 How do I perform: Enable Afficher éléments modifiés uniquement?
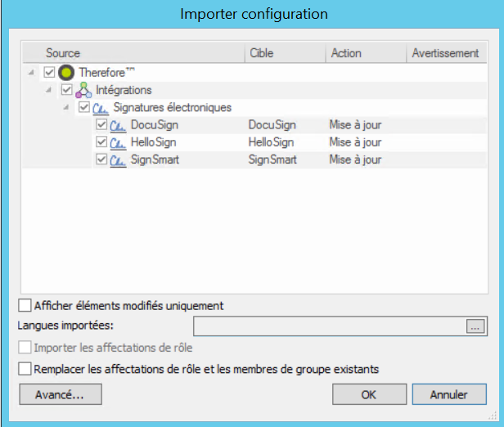[x=25, y=305]
